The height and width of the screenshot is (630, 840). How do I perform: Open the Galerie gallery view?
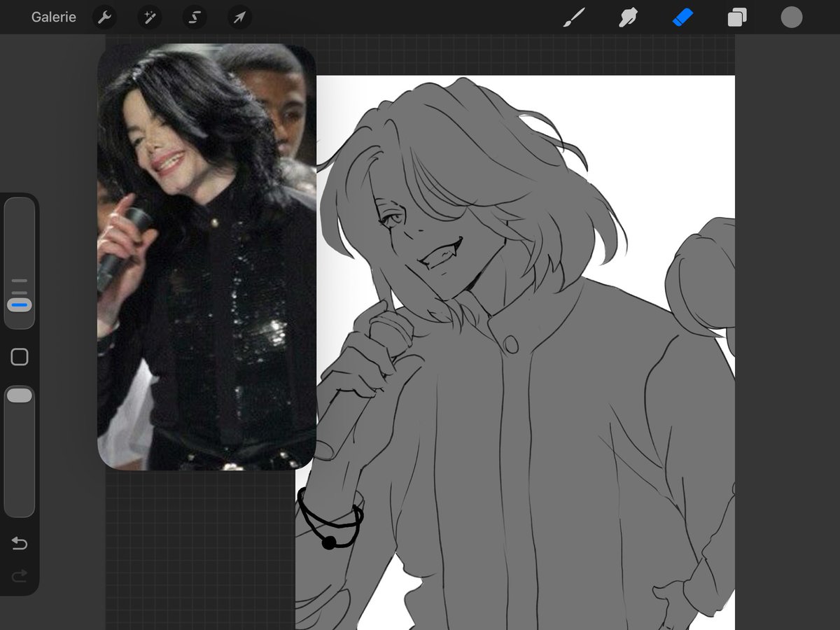point(54,17)
